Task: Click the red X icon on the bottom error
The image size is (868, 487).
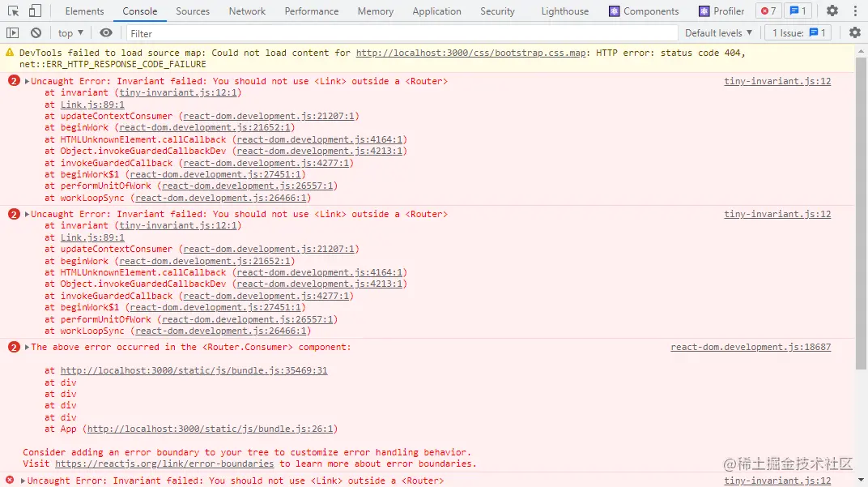Action: click(10, 481)
